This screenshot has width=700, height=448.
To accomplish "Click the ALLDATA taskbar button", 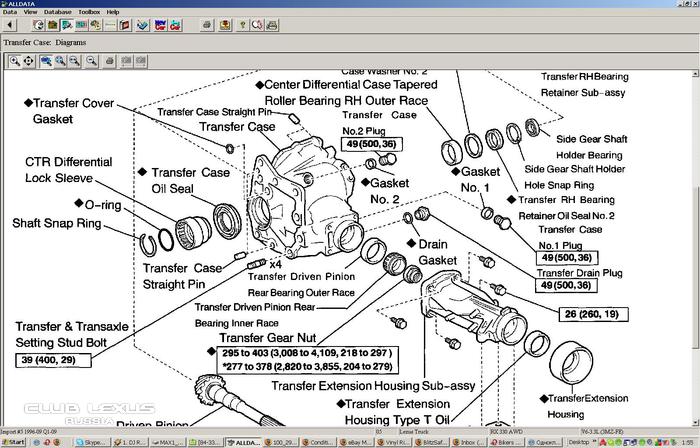I will coord(245,441).
